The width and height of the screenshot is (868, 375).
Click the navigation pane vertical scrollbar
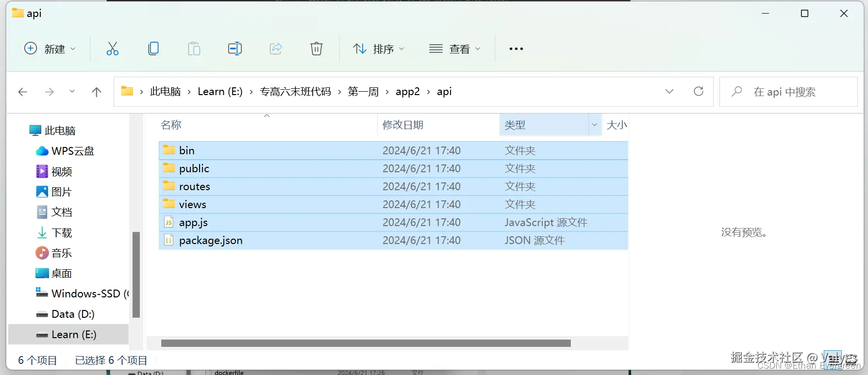[x=136, y=275]
